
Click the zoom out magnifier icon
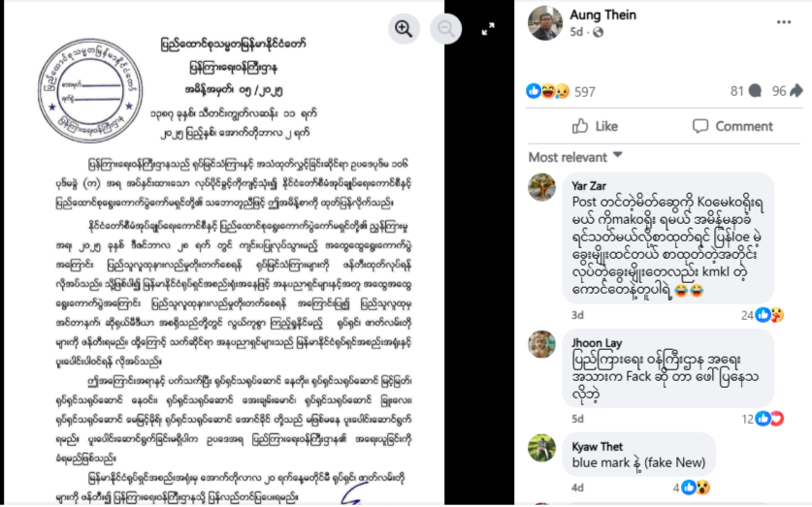(446, 28)
